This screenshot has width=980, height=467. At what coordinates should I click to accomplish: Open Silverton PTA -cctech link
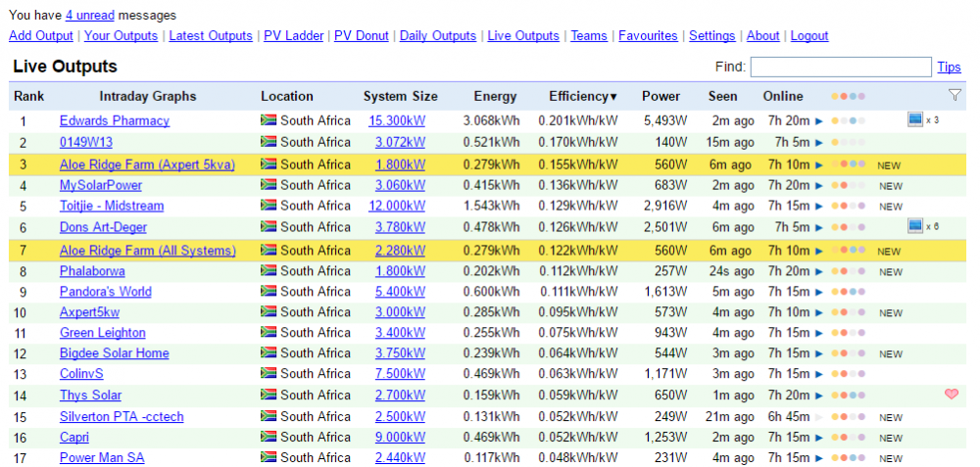tap(122, 416)
